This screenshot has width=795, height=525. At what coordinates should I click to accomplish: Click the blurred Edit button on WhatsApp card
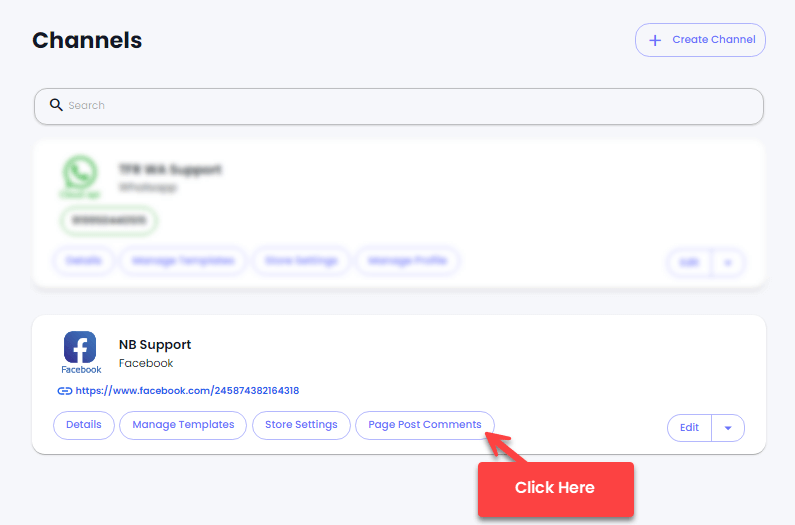(690, 263)
